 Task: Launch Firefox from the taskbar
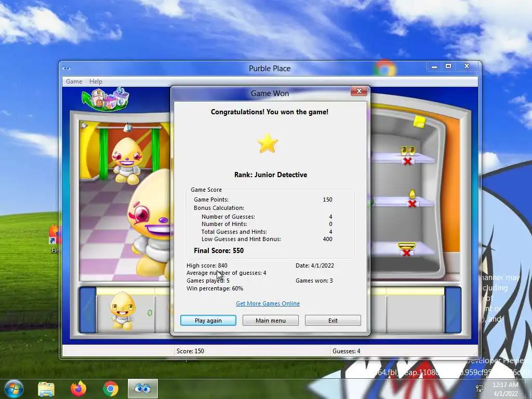pos(78,389)
